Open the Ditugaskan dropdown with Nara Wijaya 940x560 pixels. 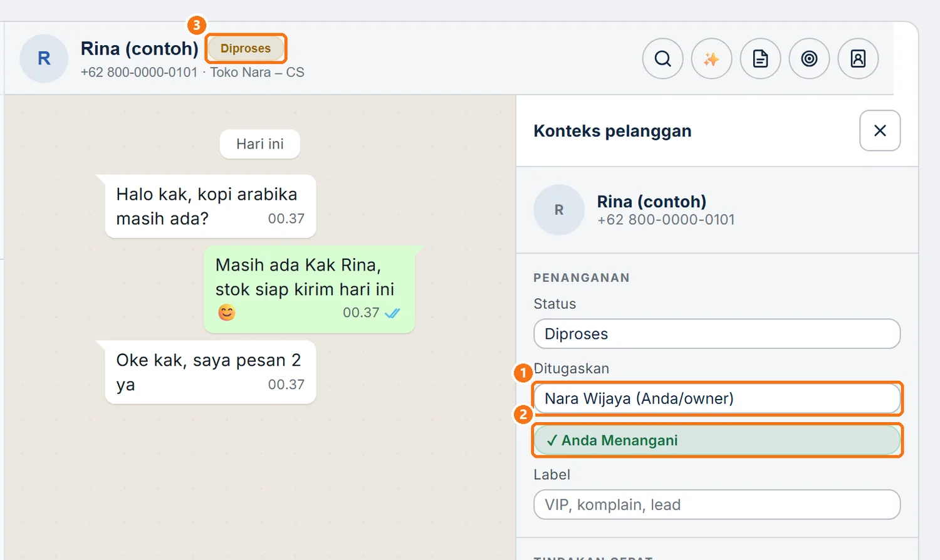[x=717, y=398]
